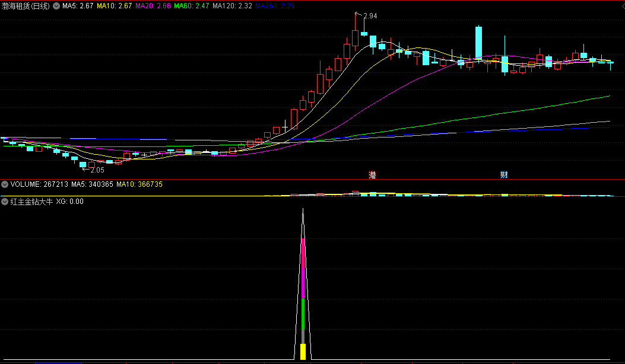Click the yellow MA10: 2.67 label
The height and width of the screenshot is (364, 625).
tap(115, 6)
